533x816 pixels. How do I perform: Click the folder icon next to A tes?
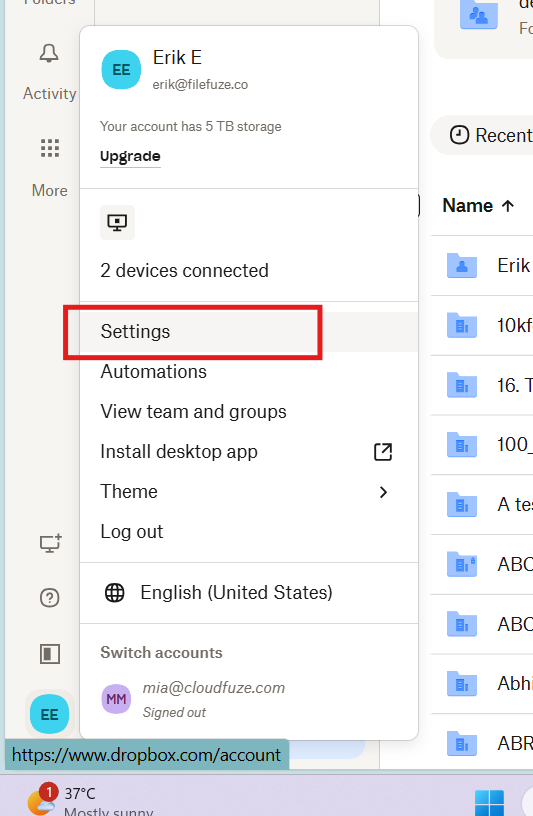pyautogui.click(x=462, y=504)
